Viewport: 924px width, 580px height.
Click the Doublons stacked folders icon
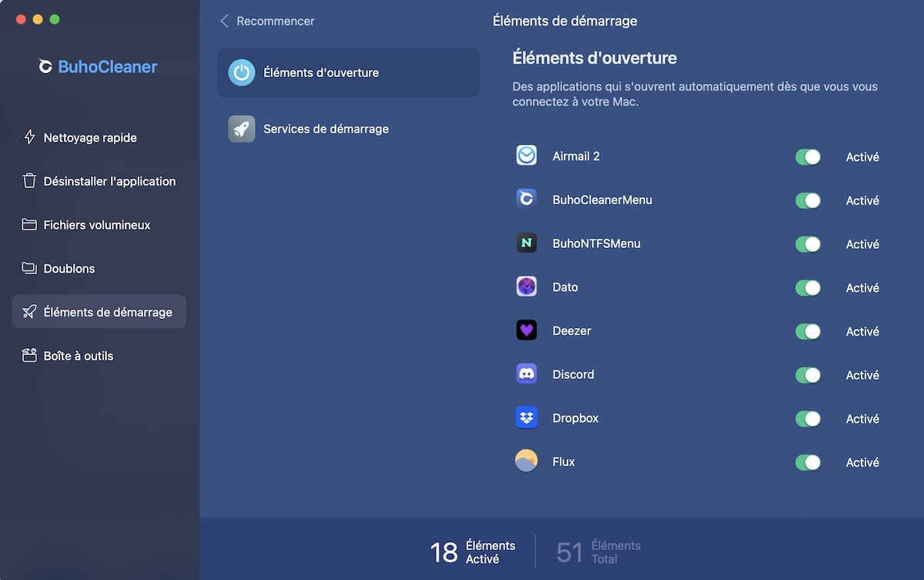[x=29, y=269]
